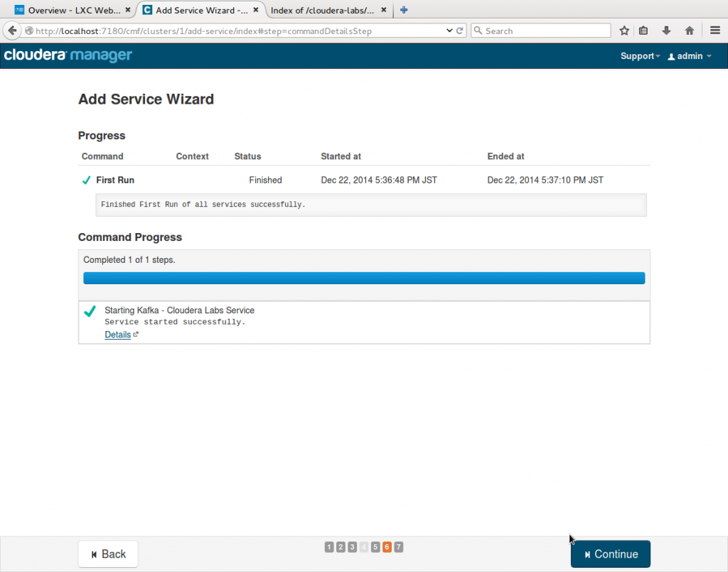Focus the browser Search field
The height and width of the screenshot is (572, 728).
click(x=540, y=31)
